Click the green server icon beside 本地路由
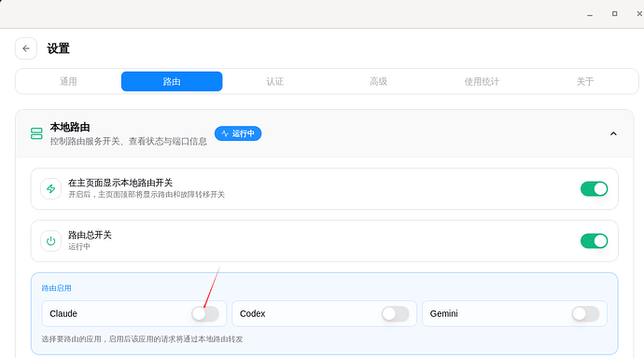The height and width of the screenshot is (358, 644). click(36, 133)
